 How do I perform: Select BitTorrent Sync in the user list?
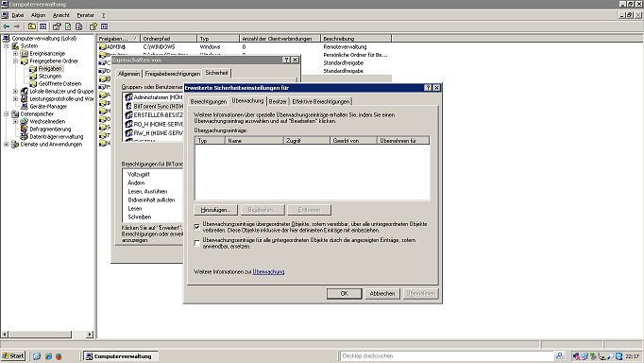coord(158,106)
